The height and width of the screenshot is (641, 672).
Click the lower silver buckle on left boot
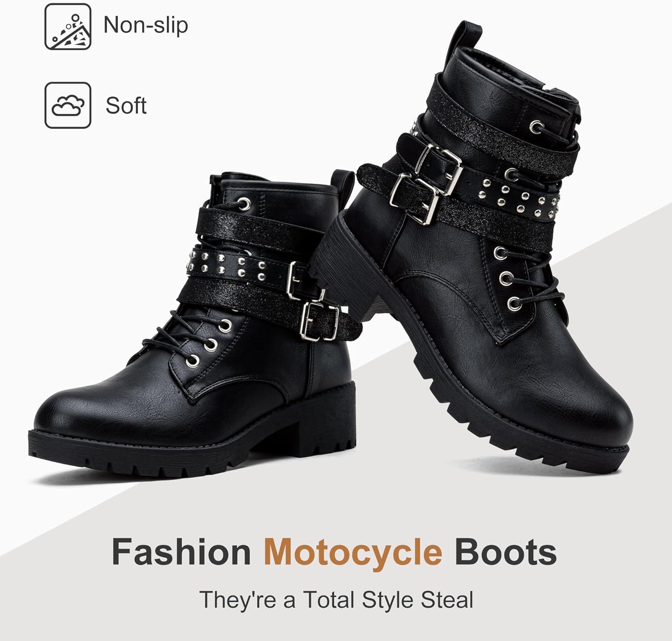click(x=320, y=321)
